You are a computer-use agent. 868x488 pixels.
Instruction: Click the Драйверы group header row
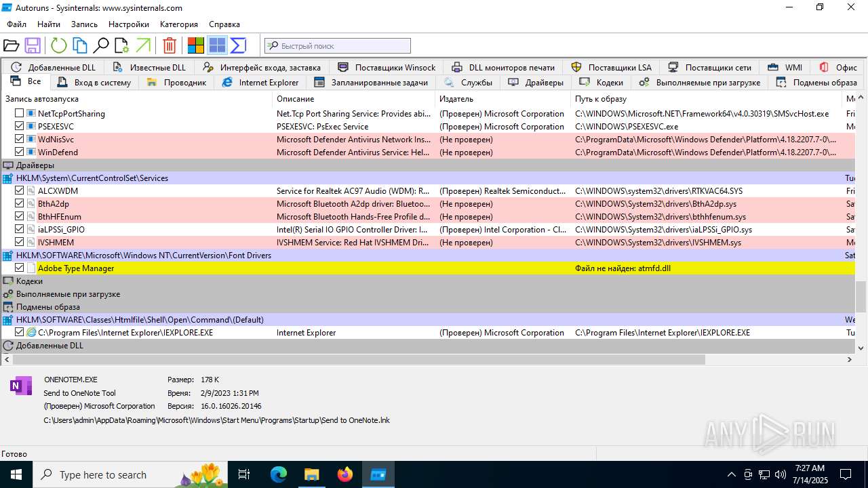click(x=428, y=165)
